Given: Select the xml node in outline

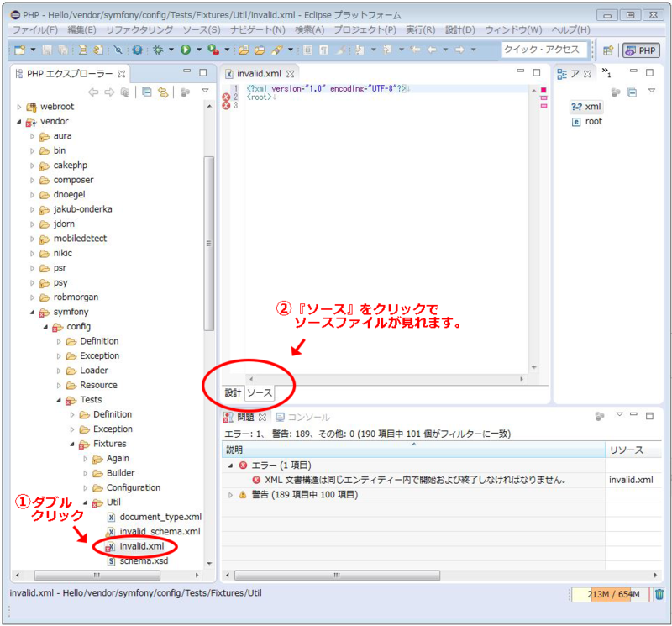Looking at the screenshot, I should click(586, 107).
